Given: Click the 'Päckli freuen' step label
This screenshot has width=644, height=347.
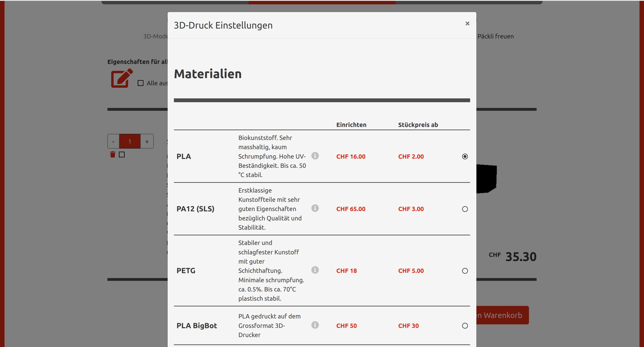Looking at the screenshot, I should [x=496, y=36].
